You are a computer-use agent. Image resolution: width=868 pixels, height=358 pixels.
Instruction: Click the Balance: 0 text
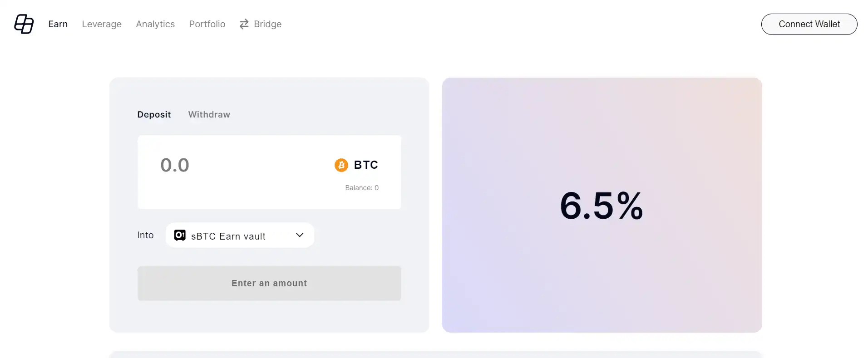click(x=361, y=188)
